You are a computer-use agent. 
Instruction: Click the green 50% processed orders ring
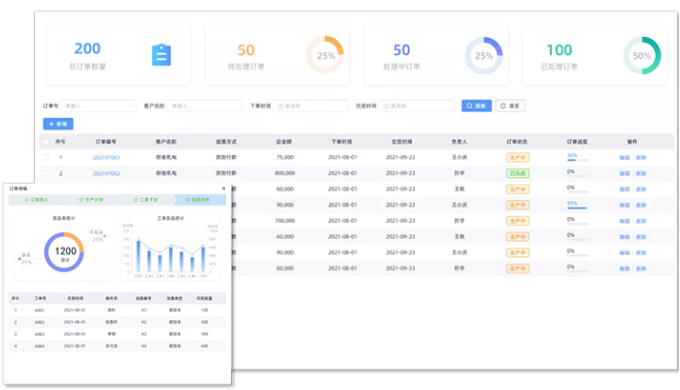click(x=642, y=56)
